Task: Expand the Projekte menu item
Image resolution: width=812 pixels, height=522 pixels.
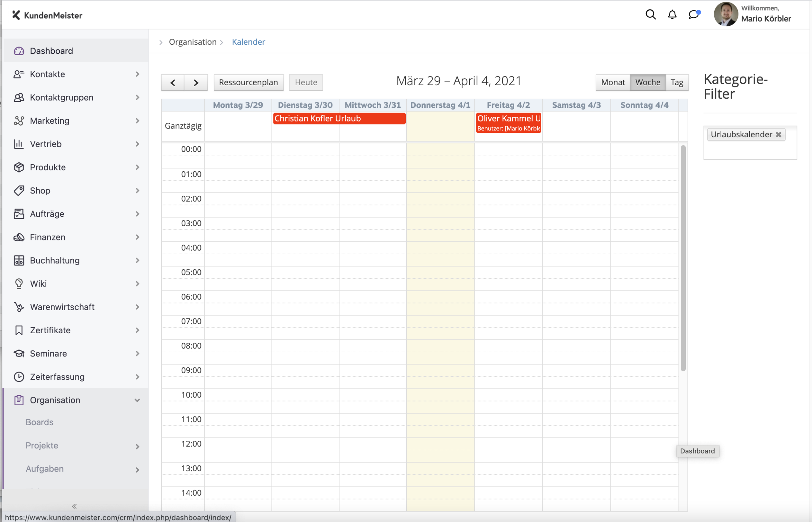Action: pos(137,446)
